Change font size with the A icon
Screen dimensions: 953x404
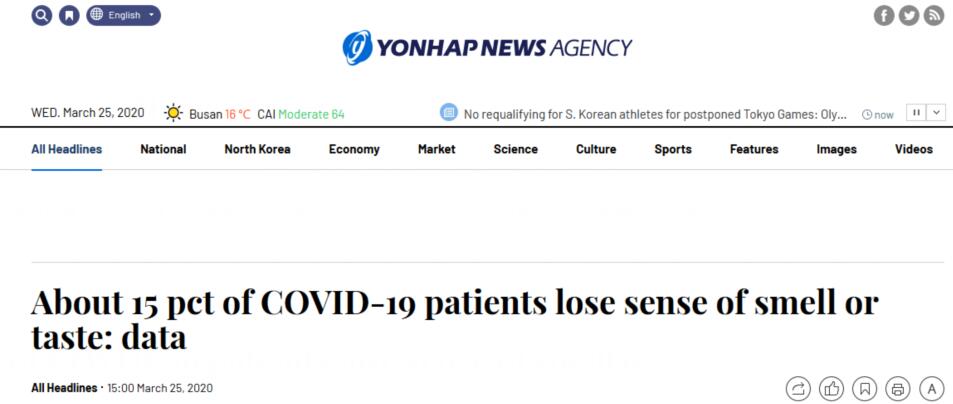point(931,388)
